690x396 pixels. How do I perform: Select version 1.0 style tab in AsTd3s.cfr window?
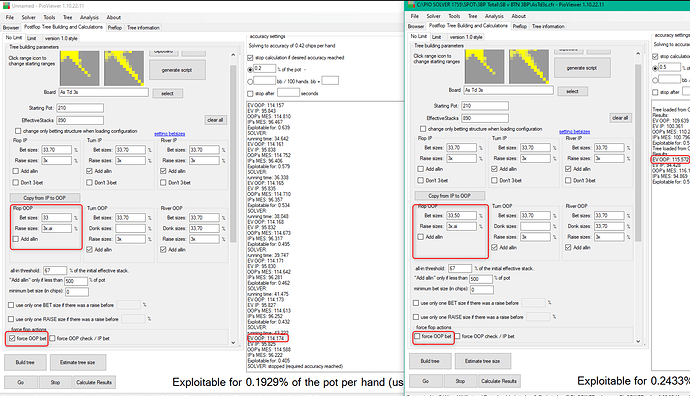click(466, 37)
